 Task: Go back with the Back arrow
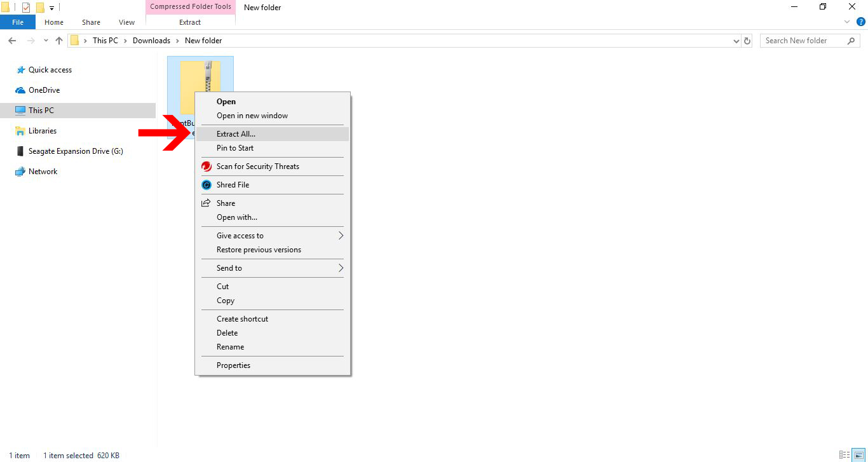click(12, 41)
